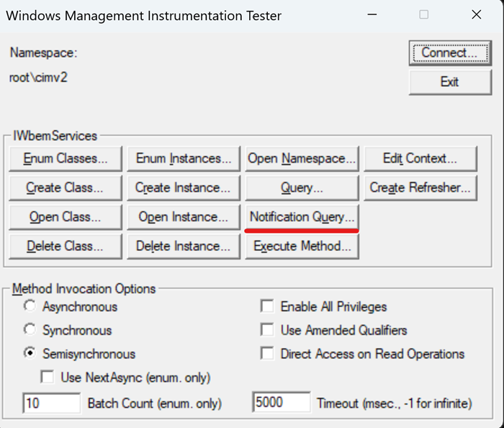This screenshot has width=504, height=428.
Task: Tick Use Amended Qualifiers checkbox
Action: click(267, 329)
